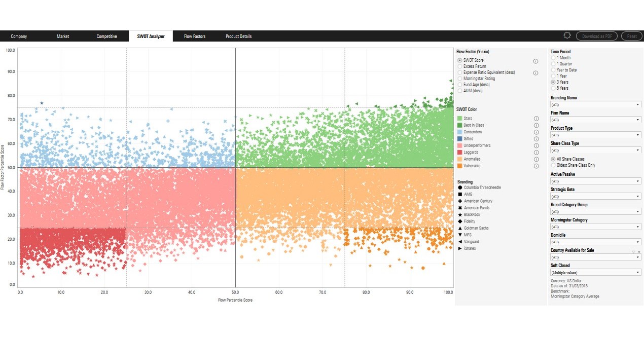Click the info icon next to Stars legend
Image resolution: width=644 pixels, height=337 pixels.
(536, 118)
